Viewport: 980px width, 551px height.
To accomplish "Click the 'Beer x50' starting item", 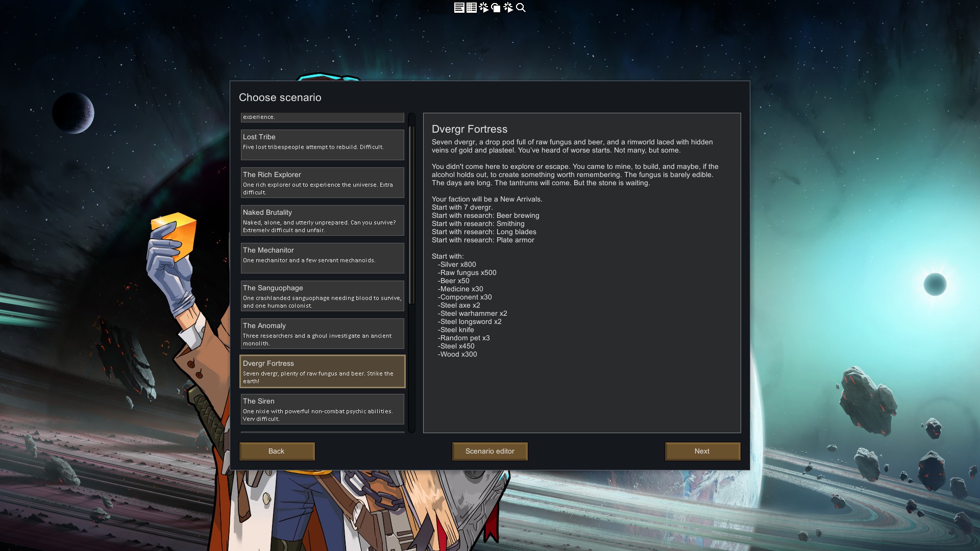I will pos(454,281).
